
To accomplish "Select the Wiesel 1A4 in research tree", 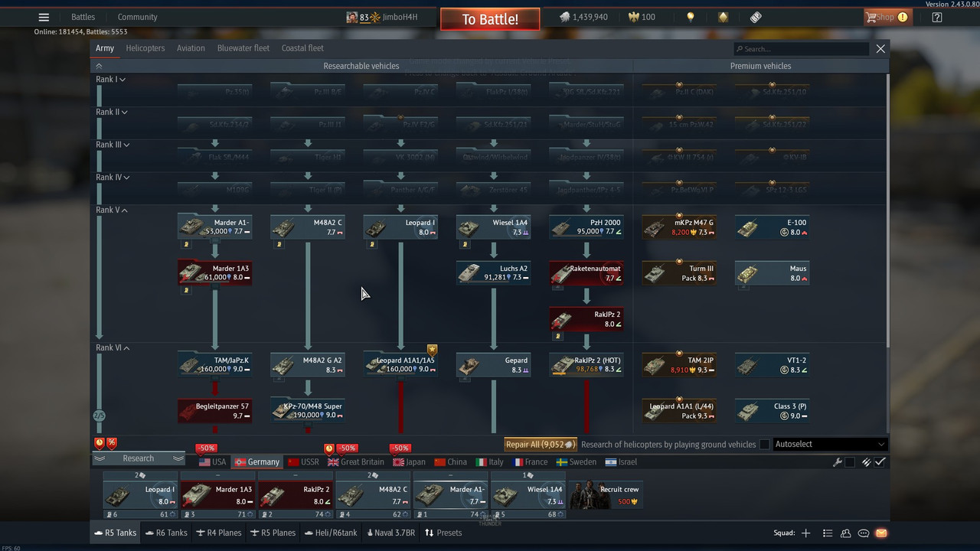I will (494, 227).
